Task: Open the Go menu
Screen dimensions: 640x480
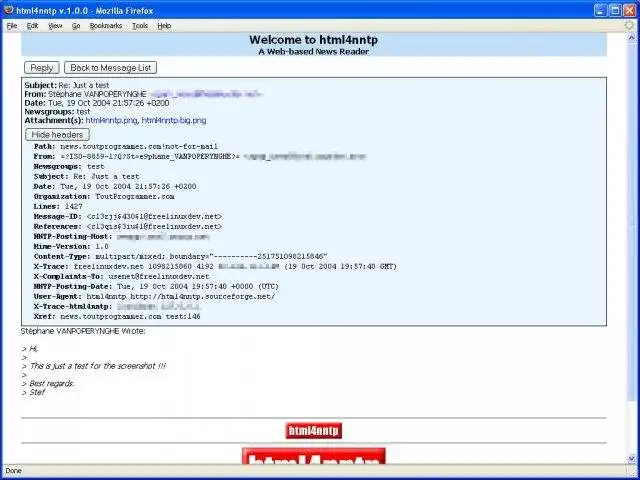Action: [x=76, y=25]
